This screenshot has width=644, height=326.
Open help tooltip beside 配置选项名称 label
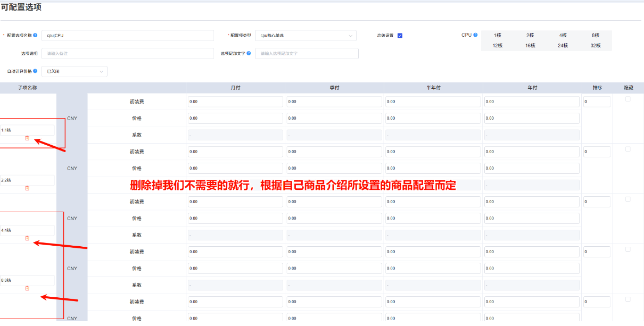35,35
